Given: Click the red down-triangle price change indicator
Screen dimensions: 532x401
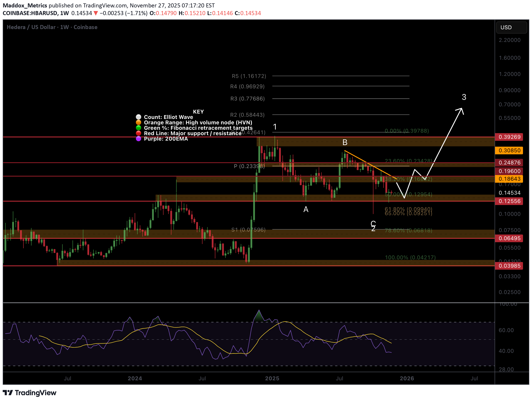Looking at the screenshot, I should [x=96, y=13].
